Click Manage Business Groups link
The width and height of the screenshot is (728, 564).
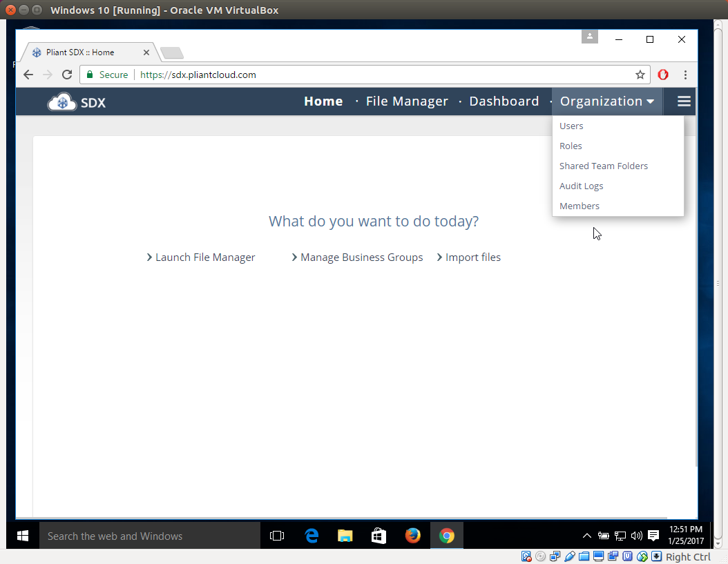[357, 257]
